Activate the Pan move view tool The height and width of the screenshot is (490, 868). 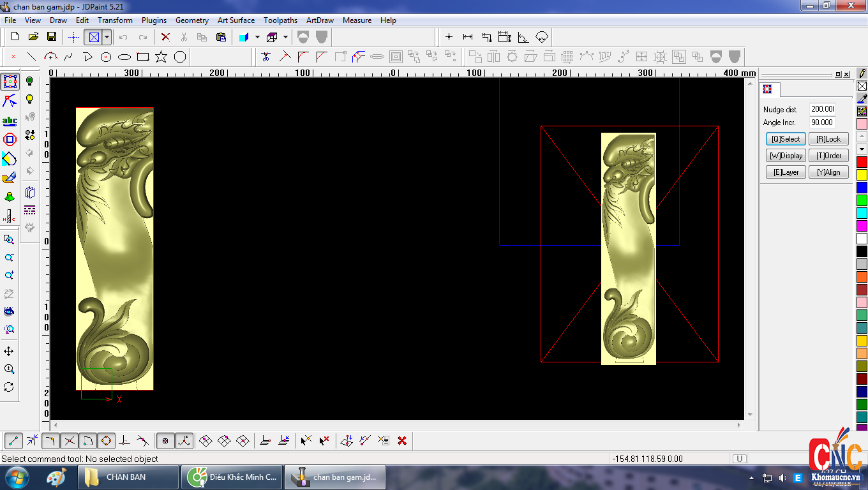coord(9,352)
